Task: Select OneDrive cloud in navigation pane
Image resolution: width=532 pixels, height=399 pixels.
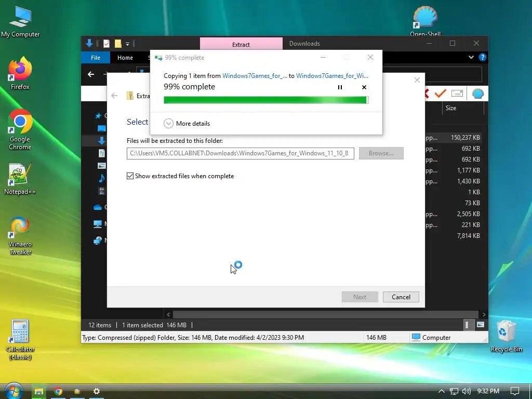Action: pos(98,207)
